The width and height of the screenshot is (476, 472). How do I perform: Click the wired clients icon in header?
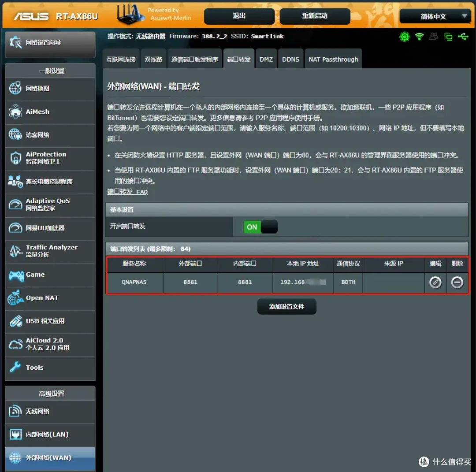pos(448,37)
